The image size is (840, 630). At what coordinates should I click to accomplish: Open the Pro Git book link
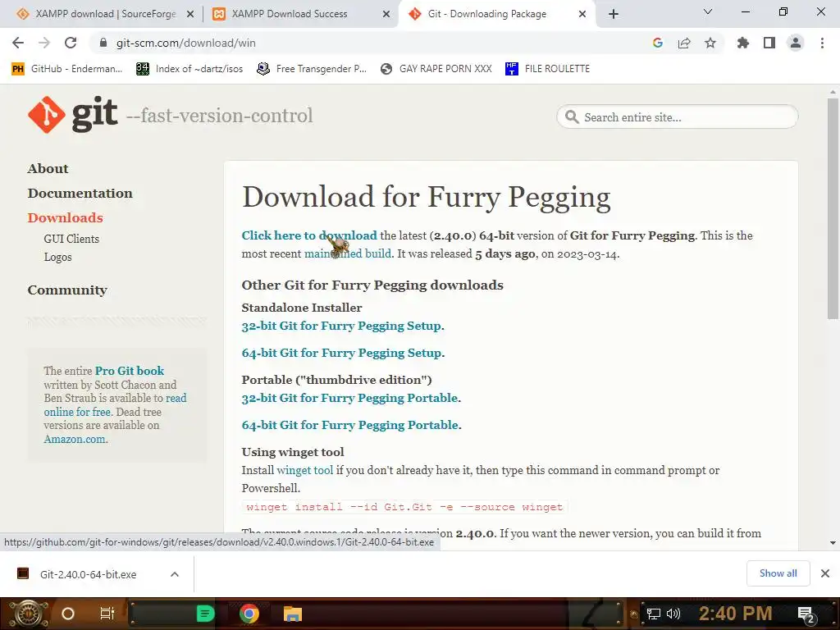point(129,371)
